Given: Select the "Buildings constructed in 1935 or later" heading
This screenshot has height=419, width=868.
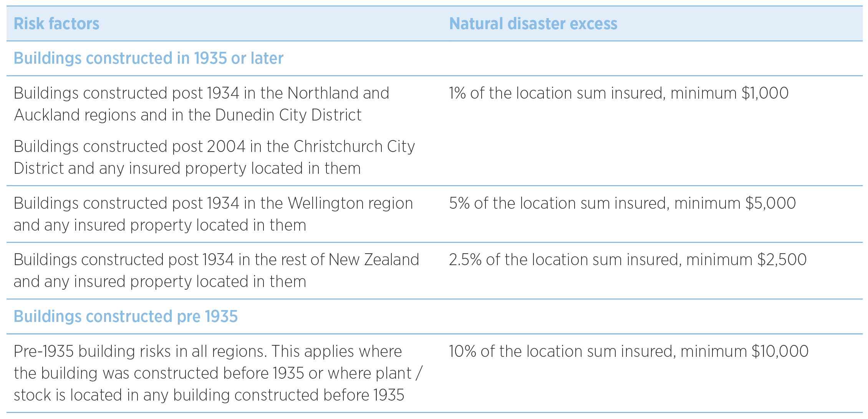Looking at the screenshot, I should [148, 58].
